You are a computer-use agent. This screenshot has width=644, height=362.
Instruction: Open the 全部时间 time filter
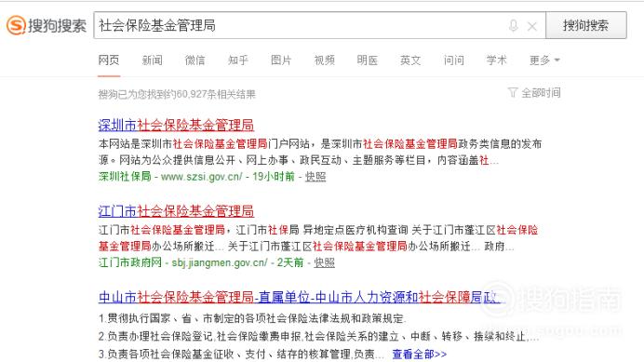click(x=534, y=93)
